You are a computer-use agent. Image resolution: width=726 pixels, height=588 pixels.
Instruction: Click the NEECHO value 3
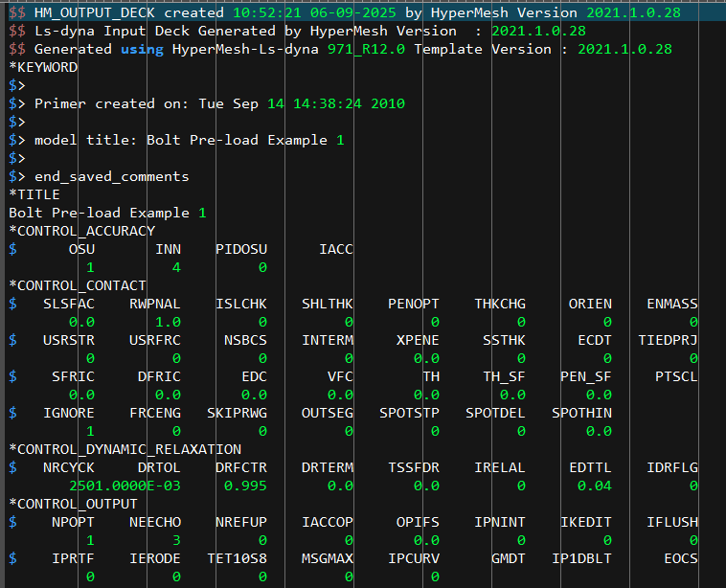coord(176,540)
